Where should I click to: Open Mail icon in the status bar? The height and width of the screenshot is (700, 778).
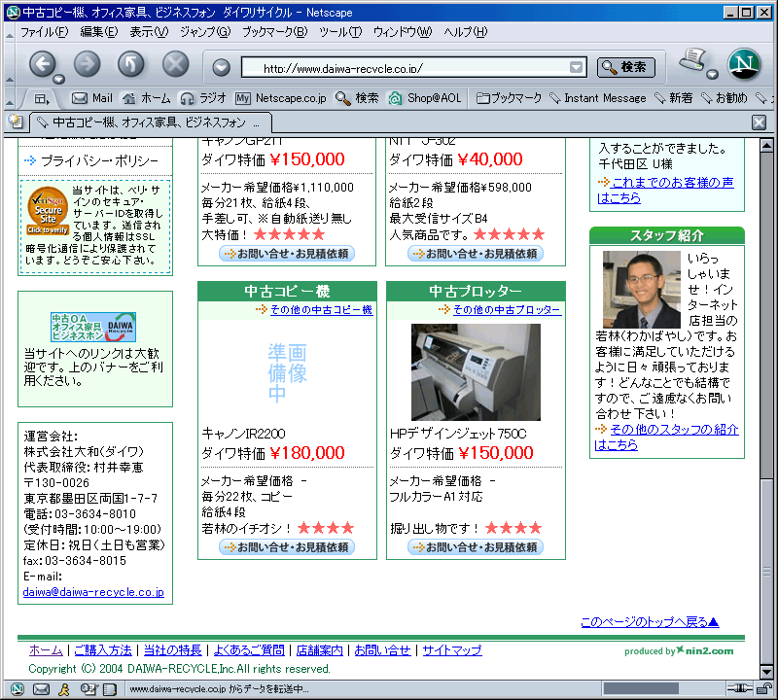point(41,689)
